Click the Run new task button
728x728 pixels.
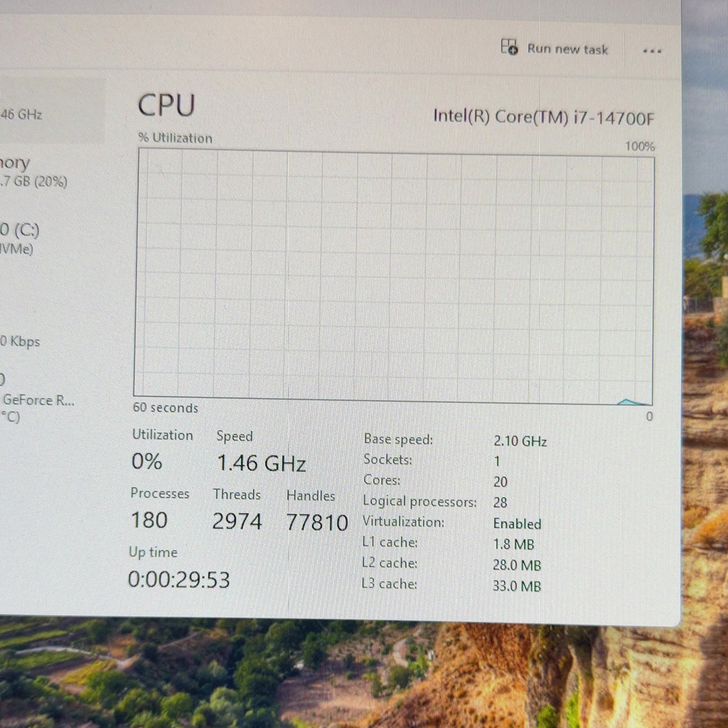pyautogui.click(x=554, y=48)
